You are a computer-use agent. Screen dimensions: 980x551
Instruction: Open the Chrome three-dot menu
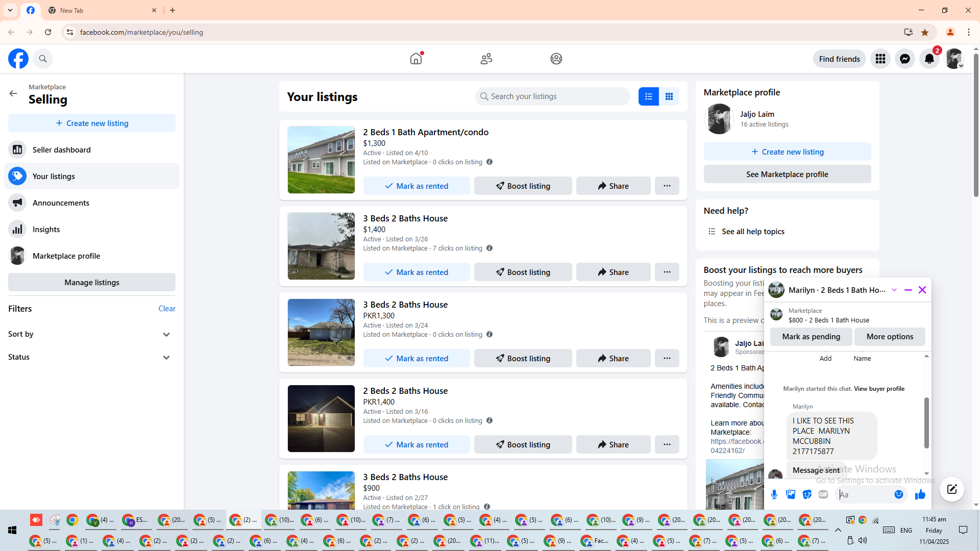[x=969, y=32]
